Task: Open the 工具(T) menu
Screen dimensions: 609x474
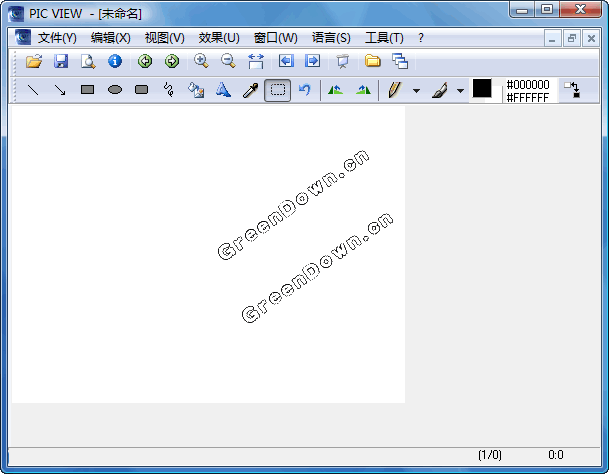Action: (384, 38)
